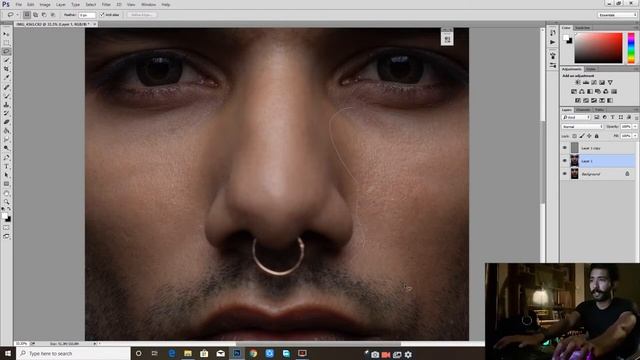Toggle Quick Mask mode

pyautogui.click(x=6, y=228)
